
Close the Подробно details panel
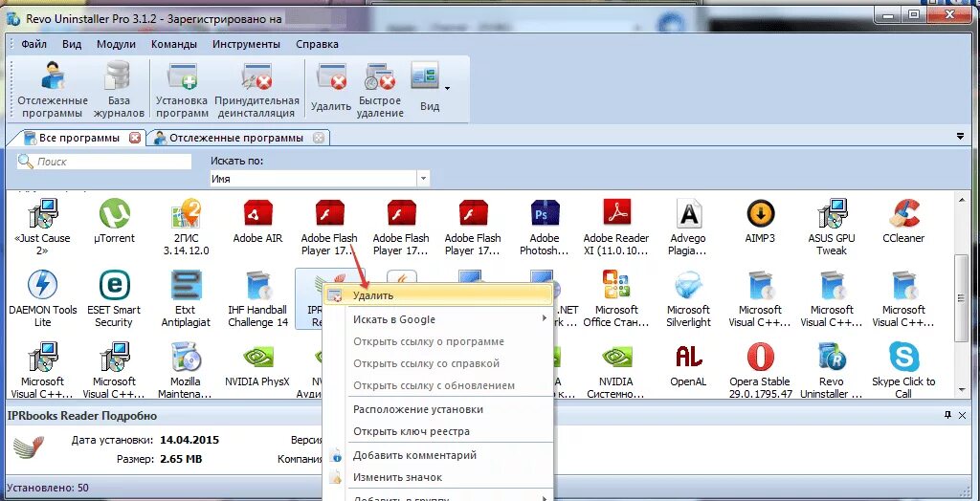click(x=961, y=415)
